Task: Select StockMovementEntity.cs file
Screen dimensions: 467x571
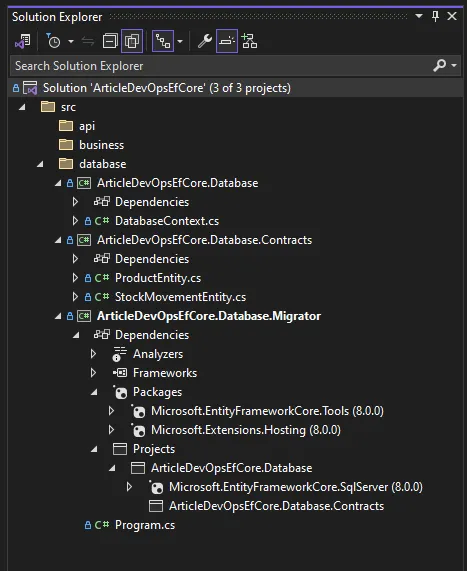Action: (x=180, y=297)
